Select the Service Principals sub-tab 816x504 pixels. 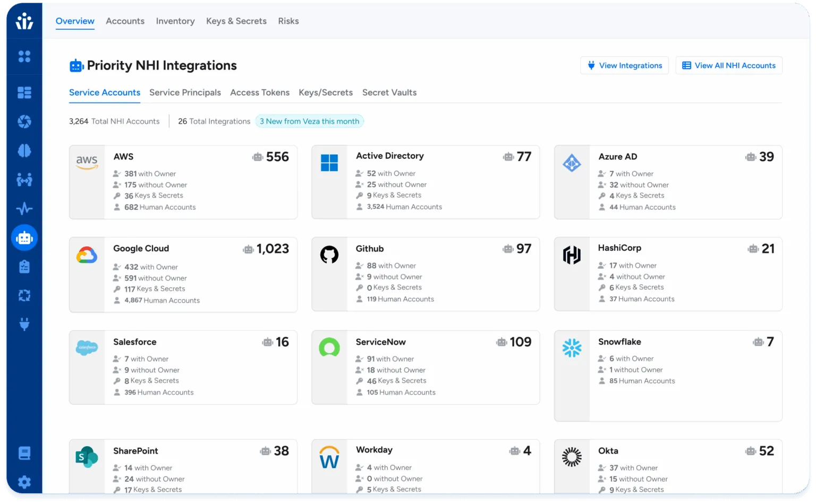[185, 92]
